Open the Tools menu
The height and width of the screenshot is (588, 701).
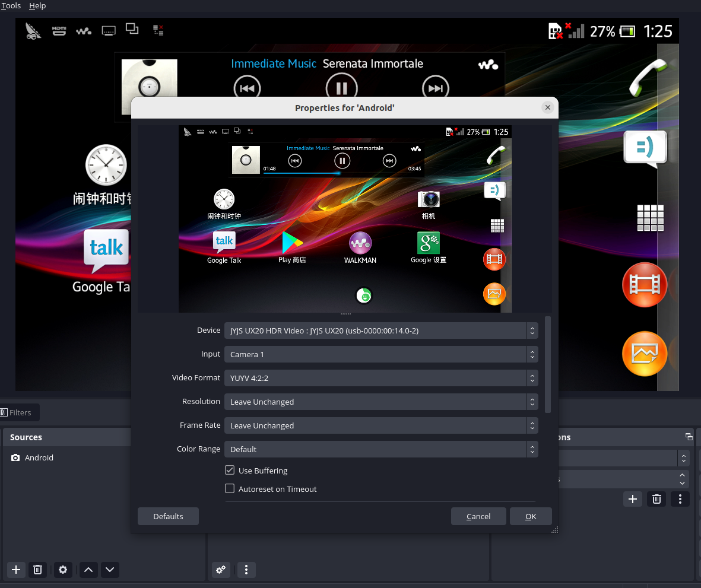pyautogui.click(x=11, y=6)
